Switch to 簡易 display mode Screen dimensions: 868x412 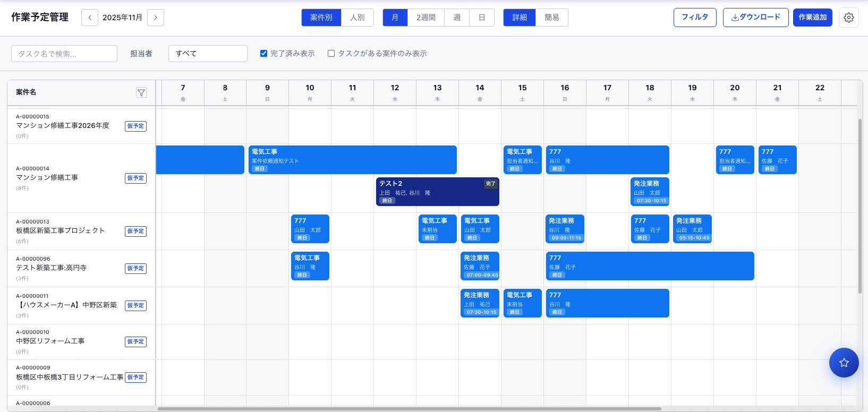coord(551,18)
